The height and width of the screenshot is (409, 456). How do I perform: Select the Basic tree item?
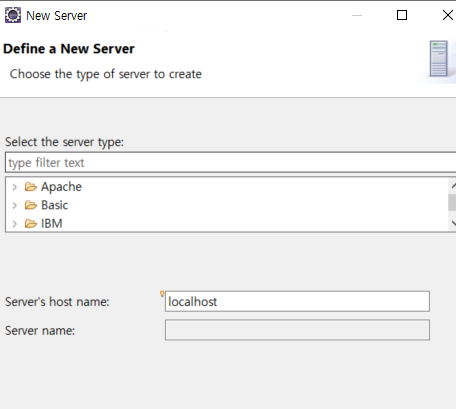coord(55,205)
